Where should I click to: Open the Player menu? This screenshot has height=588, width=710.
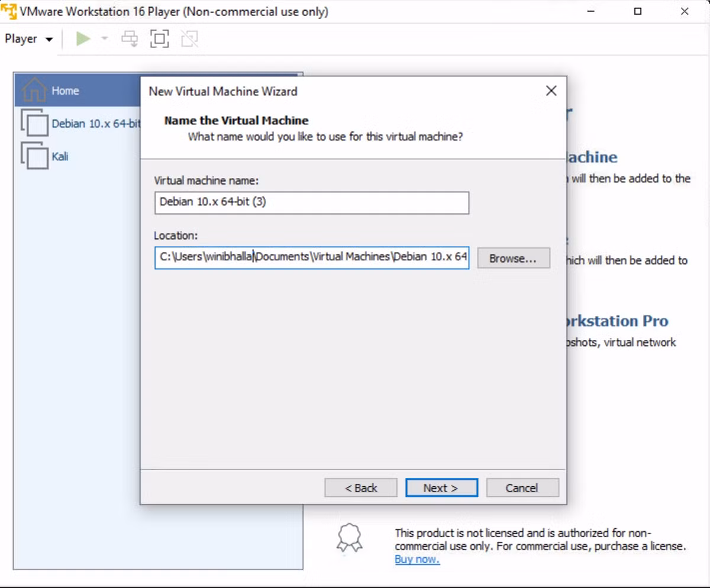point(29,39)
